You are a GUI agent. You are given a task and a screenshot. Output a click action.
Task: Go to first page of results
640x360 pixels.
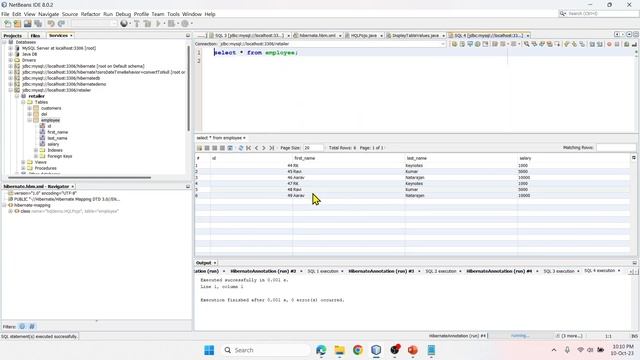click(x=249, y=148)
